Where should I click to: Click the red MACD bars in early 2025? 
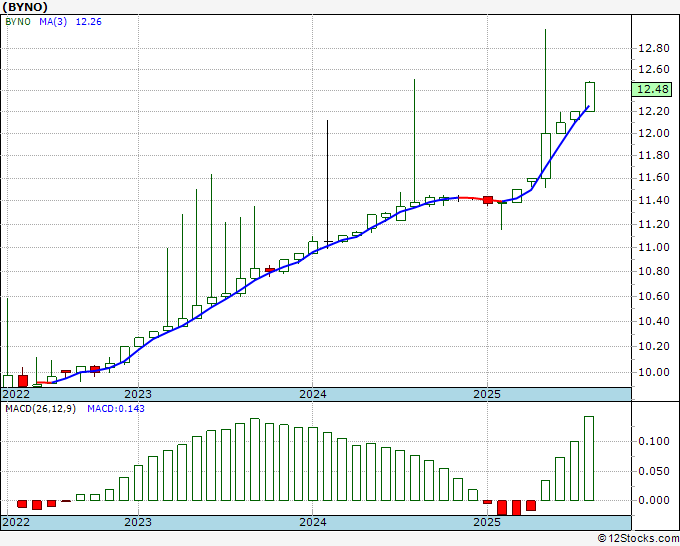[x=509, y=507]
